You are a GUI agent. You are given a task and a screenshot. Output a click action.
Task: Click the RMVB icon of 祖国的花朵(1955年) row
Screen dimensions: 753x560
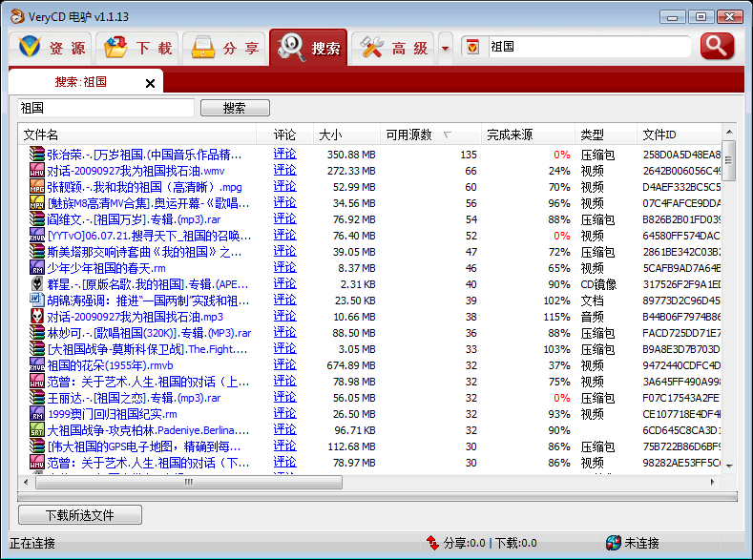(37, 365)
